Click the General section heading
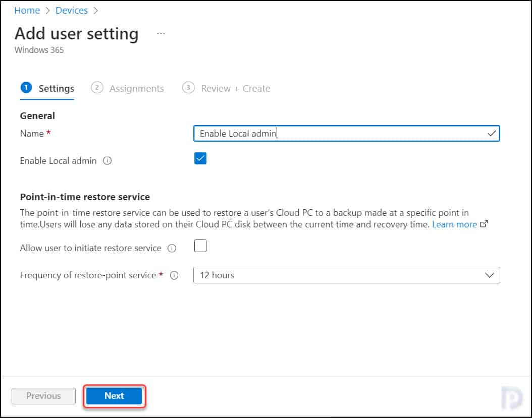532x418 pixels. click(x=37, y=115)
